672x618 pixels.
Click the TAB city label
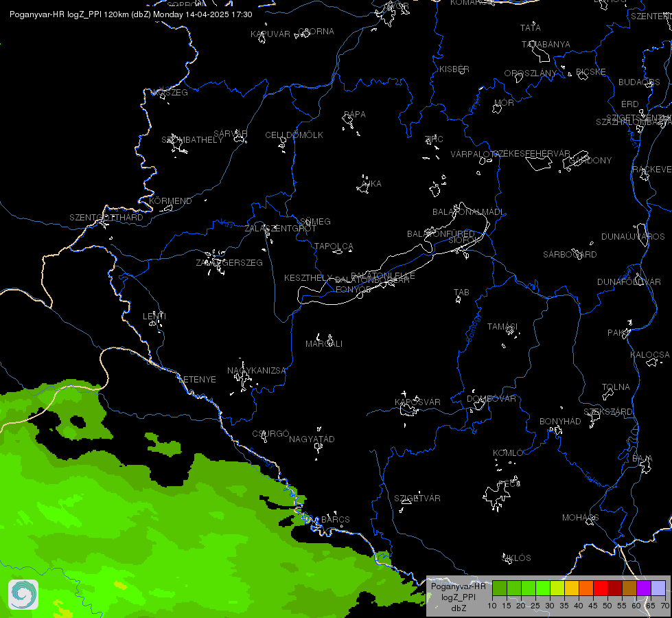coord(461,293)
